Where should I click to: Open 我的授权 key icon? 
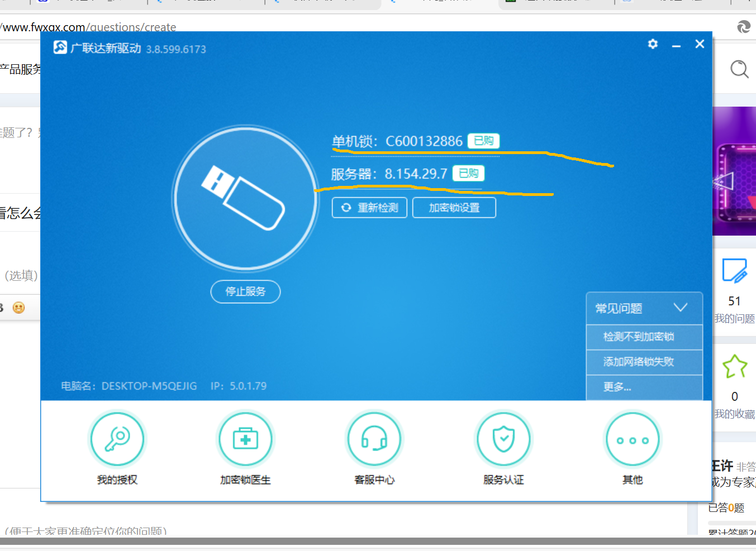tap(117, 439)
